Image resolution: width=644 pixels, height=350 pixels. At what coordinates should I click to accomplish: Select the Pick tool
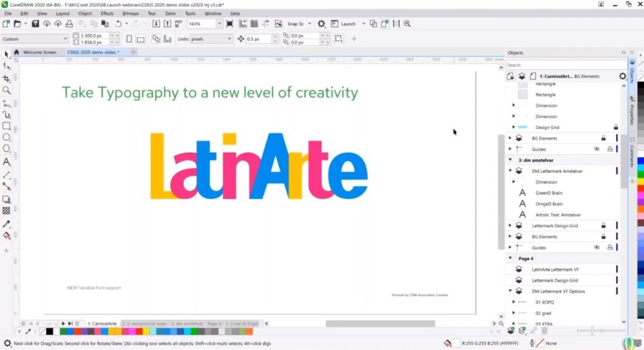pos(6,54)
